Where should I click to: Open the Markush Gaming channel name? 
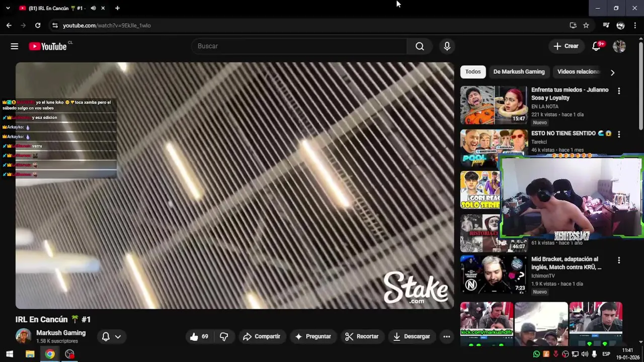tap(61, 333)
